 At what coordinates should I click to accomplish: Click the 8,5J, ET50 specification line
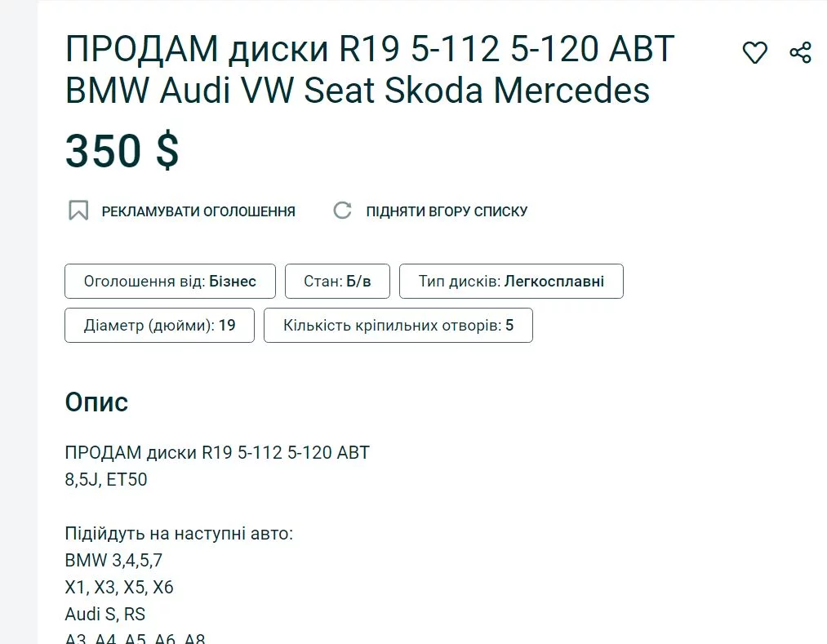click(106, 479)
